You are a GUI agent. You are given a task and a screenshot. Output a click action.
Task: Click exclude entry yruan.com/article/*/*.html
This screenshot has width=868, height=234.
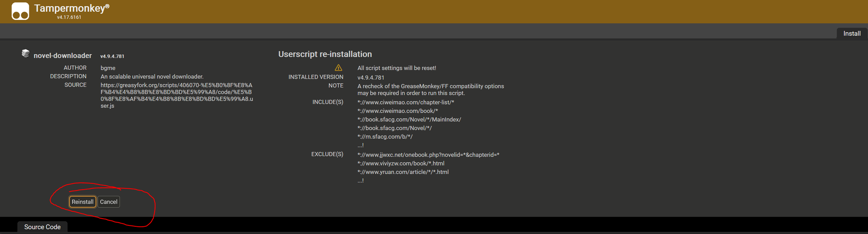click(403, 172)
